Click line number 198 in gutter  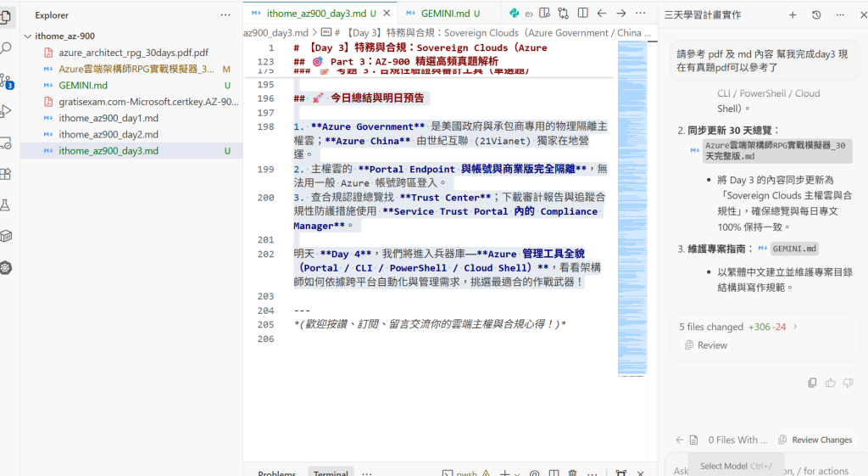click(x=265, y=126)
